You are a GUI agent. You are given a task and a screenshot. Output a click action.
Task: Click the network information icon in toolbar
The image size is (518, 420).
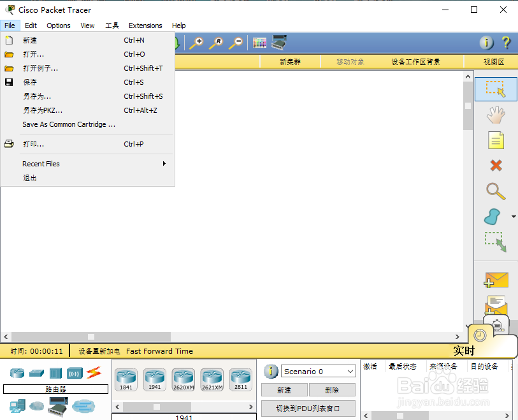[486, 43]
